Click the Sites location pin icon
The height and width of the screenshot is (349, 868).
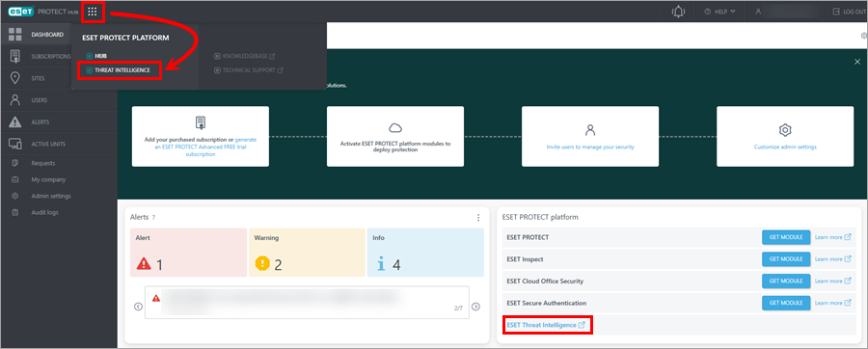[x=15, y=78]
